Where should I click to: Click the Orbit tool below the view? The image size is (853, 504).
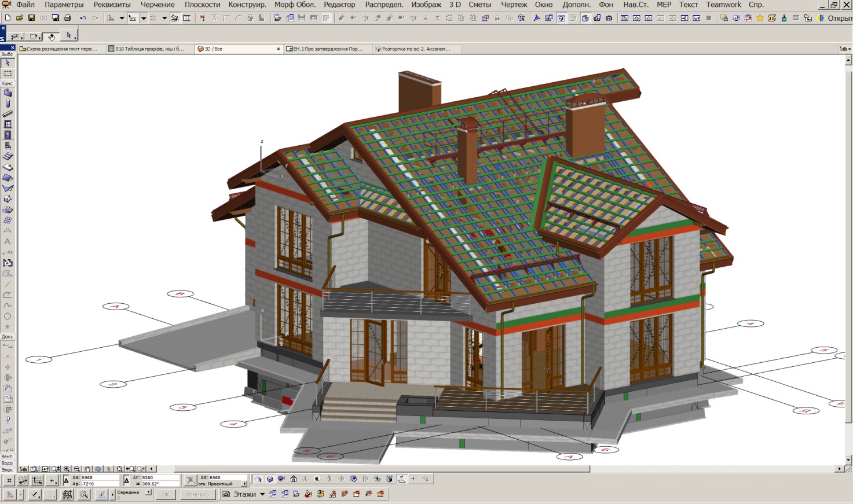tap(98, 469)
